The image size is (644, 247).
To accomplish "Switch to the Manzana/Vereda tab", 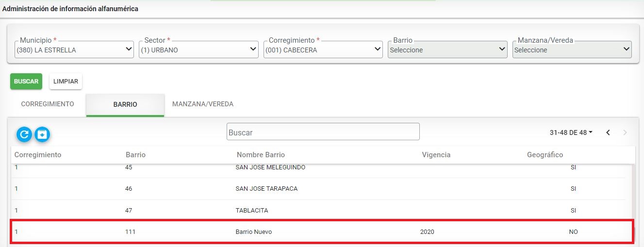I will point(203,104).
